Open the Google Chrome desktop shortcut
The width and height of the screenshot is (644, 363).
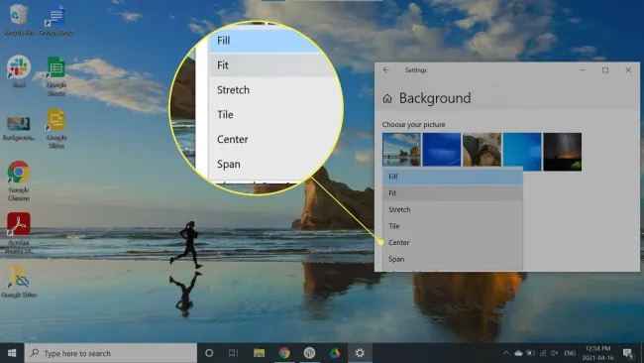tap(19, 181)
